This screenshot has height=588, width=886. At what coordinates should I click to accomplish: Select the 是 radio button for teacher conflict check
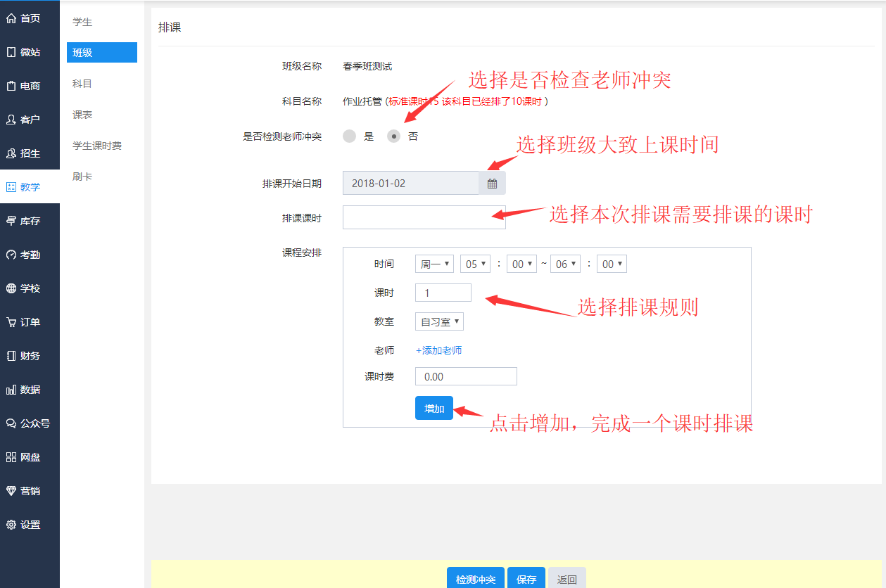click(350, 136)
